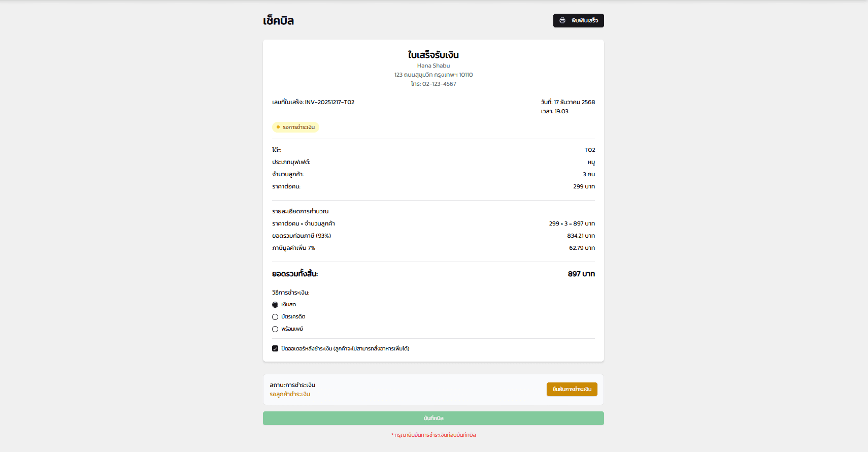Screen dimensions: 868x452
Task: Click the พิมพ์ใบเสร็จ button label
Action: [585, 21]
